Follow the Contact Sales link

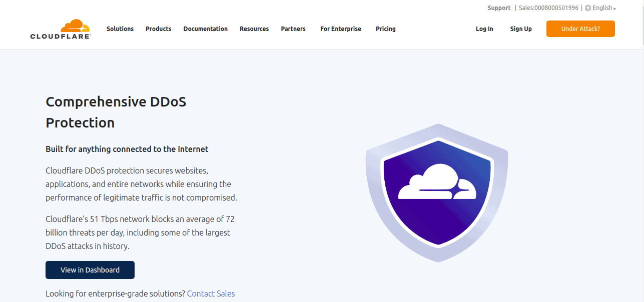click(211, 293)
